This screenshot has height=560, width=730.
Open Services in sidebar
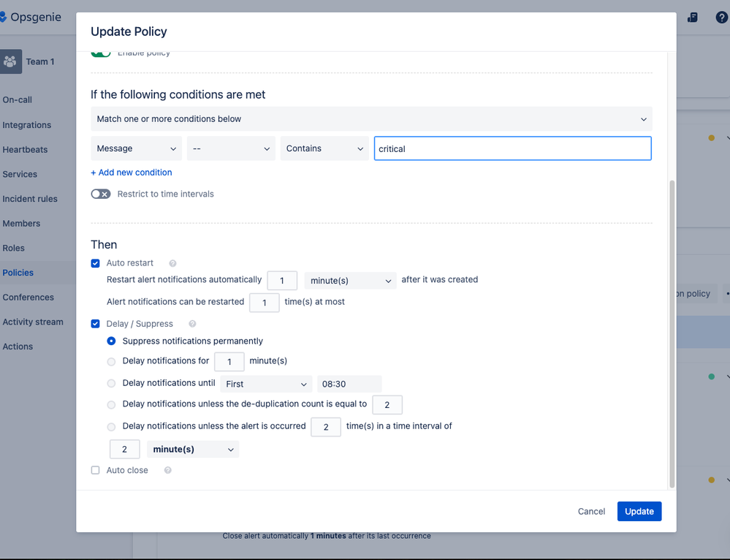point(20,174)
